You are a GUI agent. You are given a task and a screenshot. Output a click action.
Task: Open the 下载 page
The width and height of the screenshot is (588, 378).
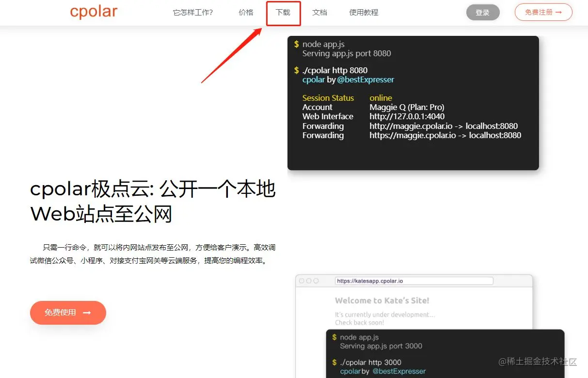point(283,13)
